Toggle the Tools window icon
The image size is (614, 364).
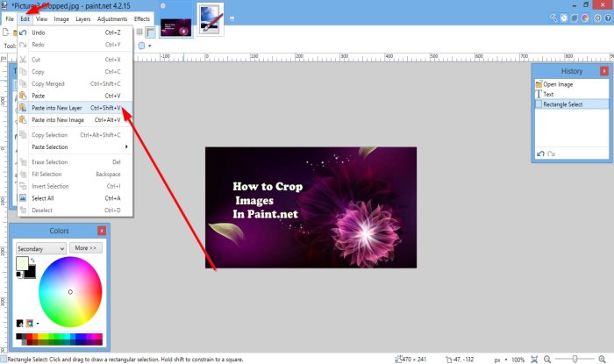pyautogui.click(x=553, y=18)
